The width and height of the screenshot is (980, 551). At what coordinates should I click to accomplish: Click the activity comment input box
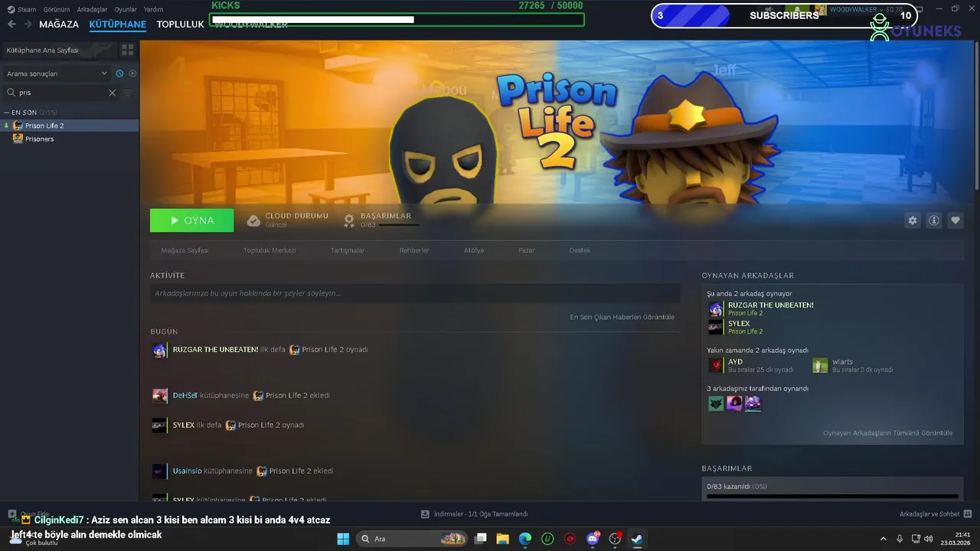coord(415,293)
